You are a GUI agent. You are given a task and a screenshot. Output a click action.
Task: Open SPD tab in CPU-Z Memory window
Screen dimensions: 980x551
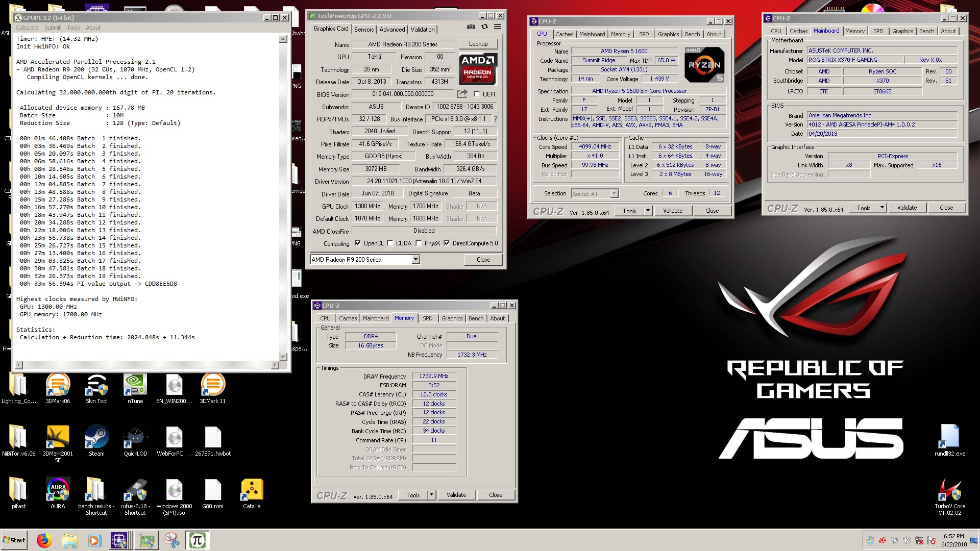pyautogui.click(x=428, y=318)
